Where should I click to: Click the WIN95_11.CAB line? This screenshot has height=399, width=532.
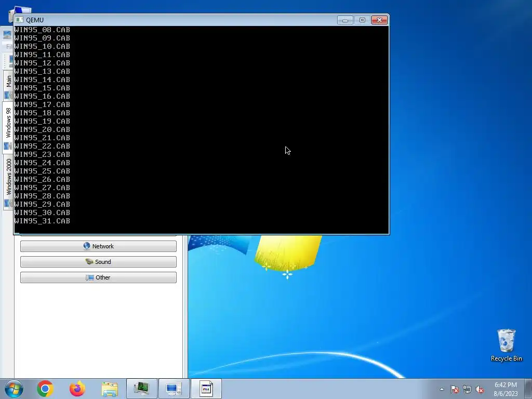tap(42, 55)
